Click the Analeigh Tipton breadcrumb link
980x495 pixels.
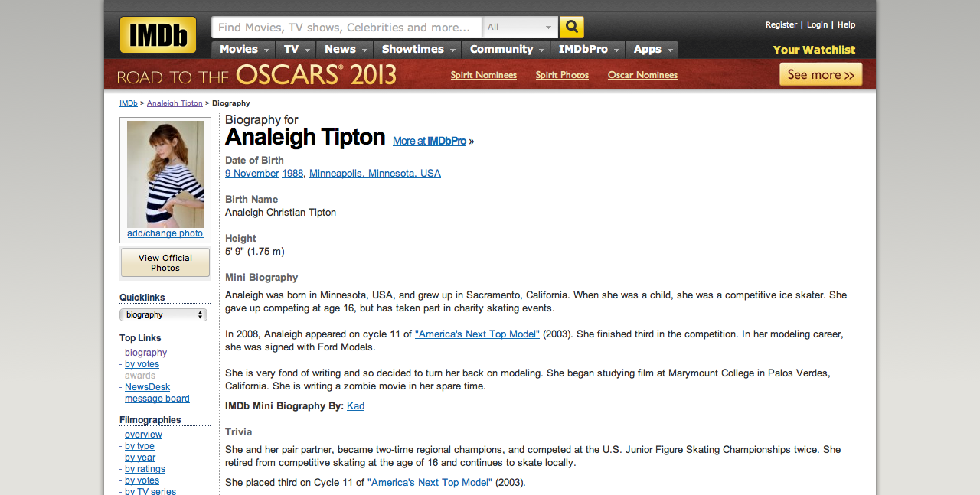tap(175, 103)
